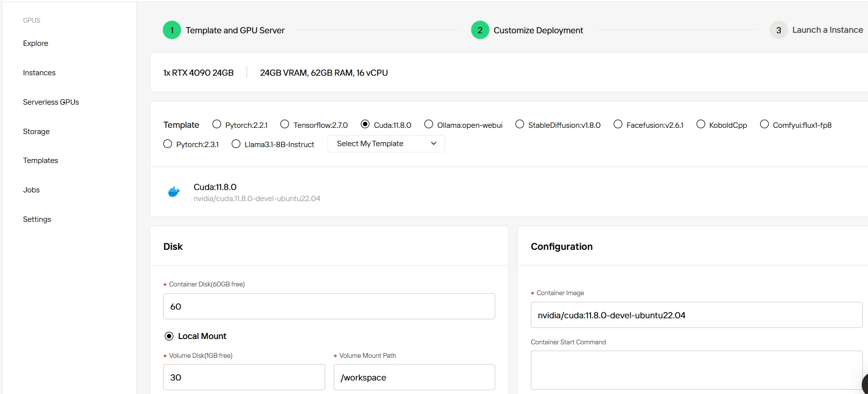Click step 2 circle Customize Deployment
The width and height of the screenshot is (868, 394).
(x=480, y=30)
